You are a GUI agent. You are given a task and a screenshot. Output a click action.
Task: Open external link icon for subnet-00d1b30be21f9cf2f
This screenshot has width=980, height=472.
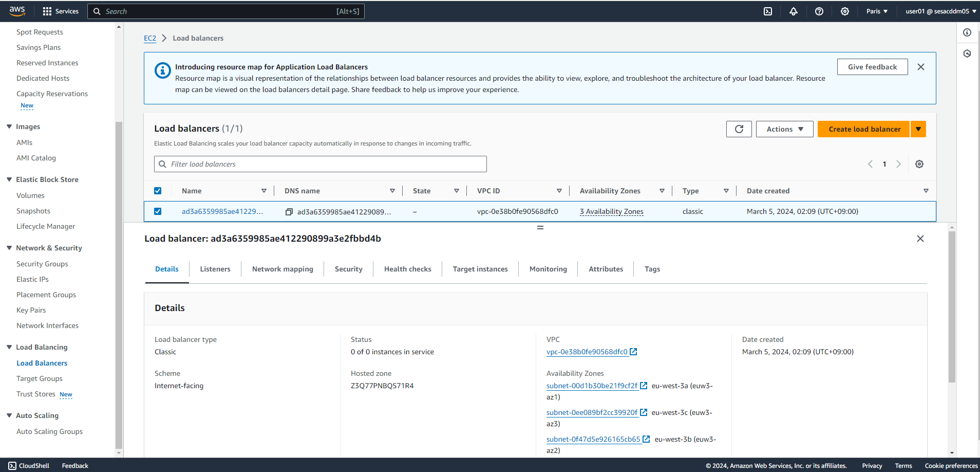(x=644, y=386)
